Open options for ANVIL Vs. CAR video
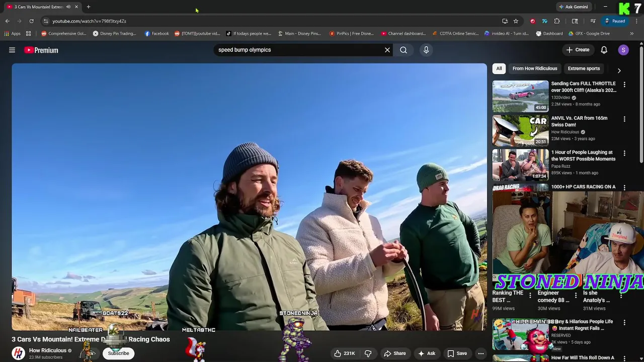 624,119
